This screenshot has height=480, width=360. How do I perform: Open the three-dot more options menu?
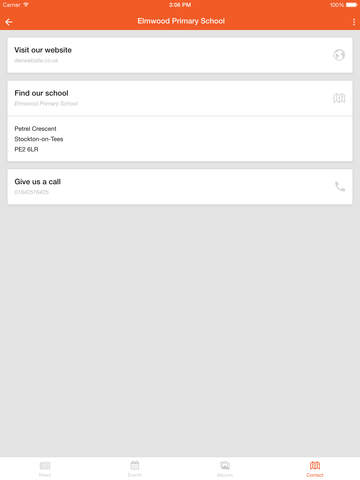pyautogui.click(x=354, y=22)
